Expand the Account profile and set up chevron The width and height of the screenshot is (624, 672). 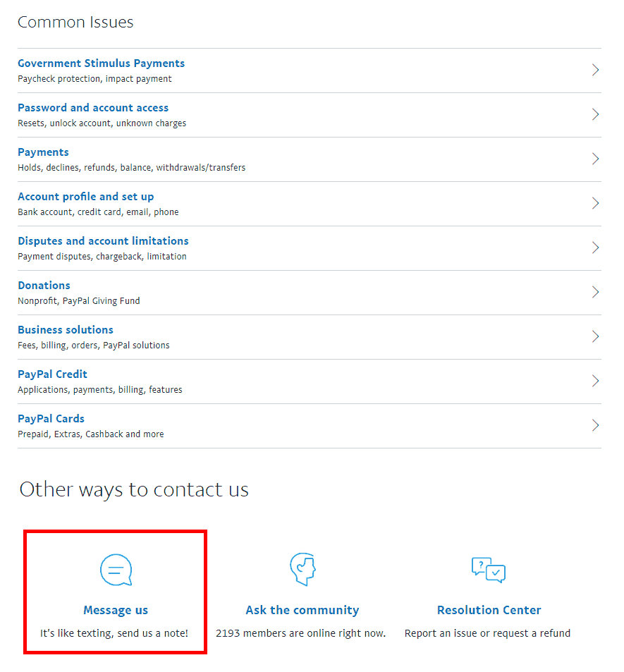595,203
